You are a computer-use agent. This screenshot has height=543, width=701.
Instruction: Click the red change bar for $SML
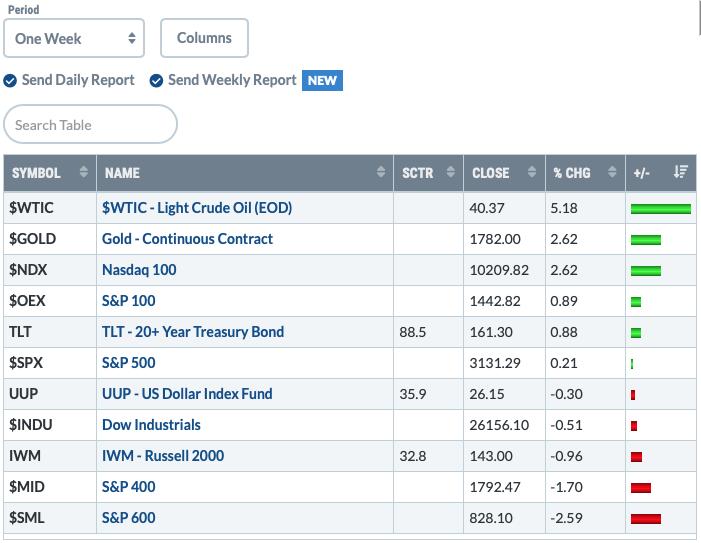[646, 518]
